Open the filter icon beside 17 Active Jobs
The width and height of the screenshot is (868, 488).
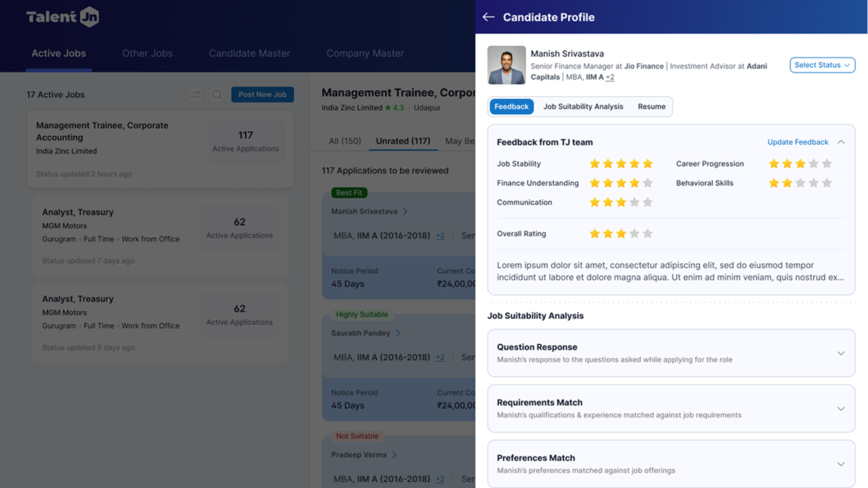[195, 94]
